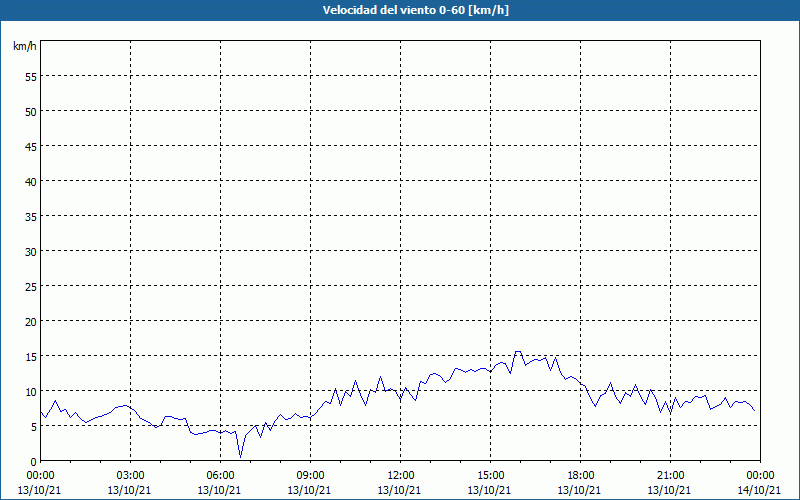The width and height of the screenshot is (800, 500).
Task: Click the y-axis value 0
Action: (34, 462)
